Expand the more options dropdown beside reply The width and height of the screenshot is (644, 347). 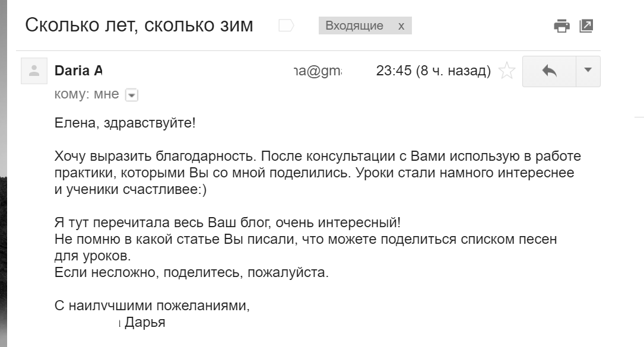tap(588, 71)
